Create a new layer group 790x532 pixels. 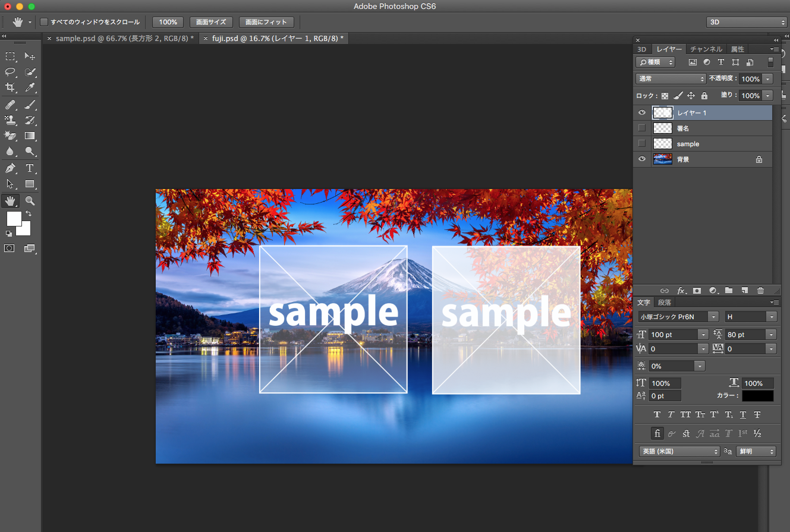[729, 291]
